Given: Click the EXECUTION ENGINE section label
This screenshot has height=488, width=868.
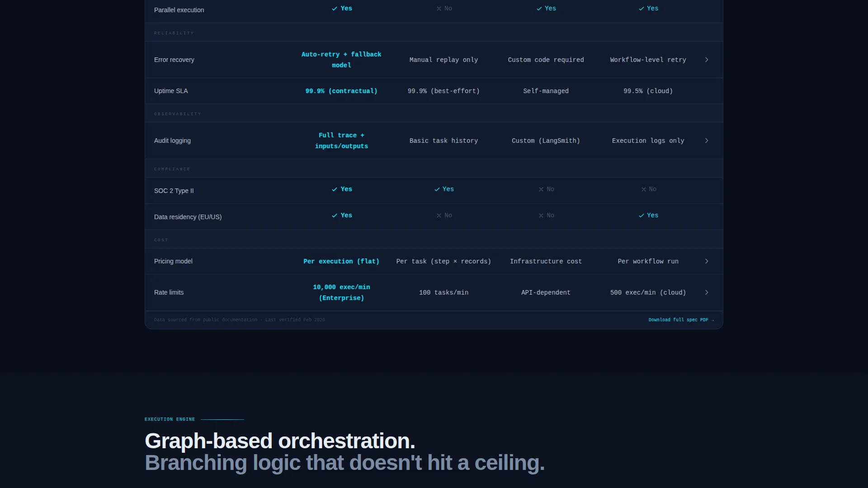Looking at the screenshot, I should (170, 419).
